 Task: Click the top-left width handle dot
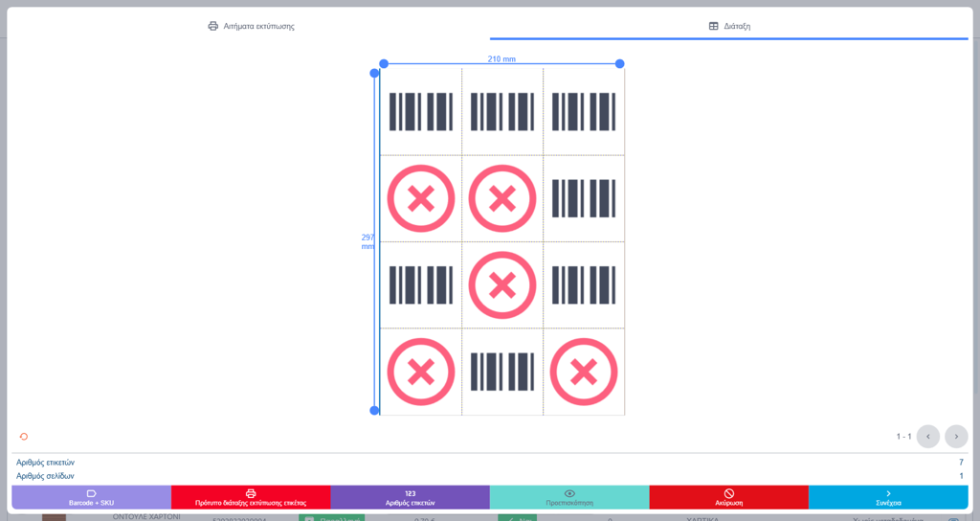click(384, 64)
